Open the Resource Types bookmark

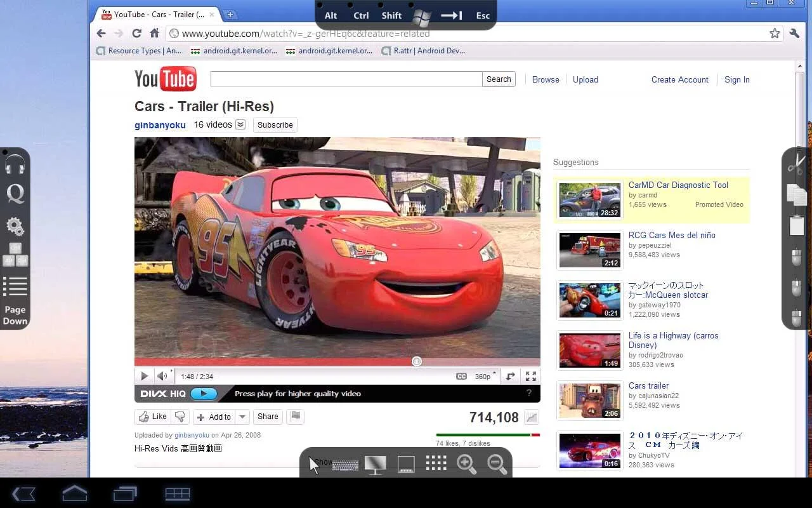[x=139, y=51]
